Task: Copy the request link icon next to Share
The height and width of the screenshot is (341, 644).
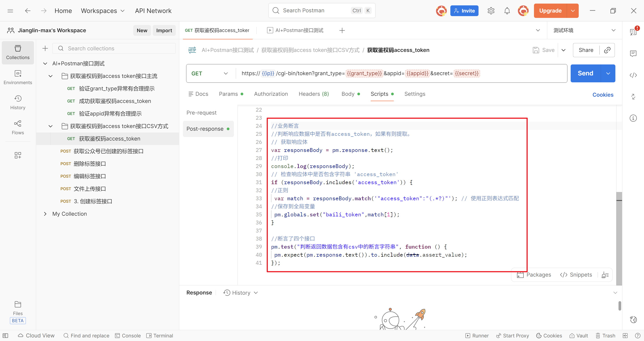Action: point(607,50)
